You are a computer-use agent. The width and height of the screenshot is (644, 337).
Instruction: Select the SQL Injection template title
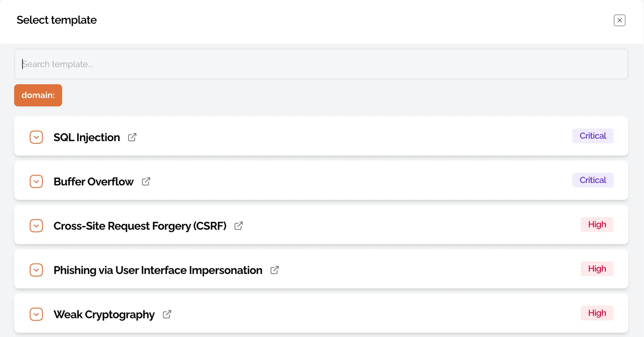87,137
